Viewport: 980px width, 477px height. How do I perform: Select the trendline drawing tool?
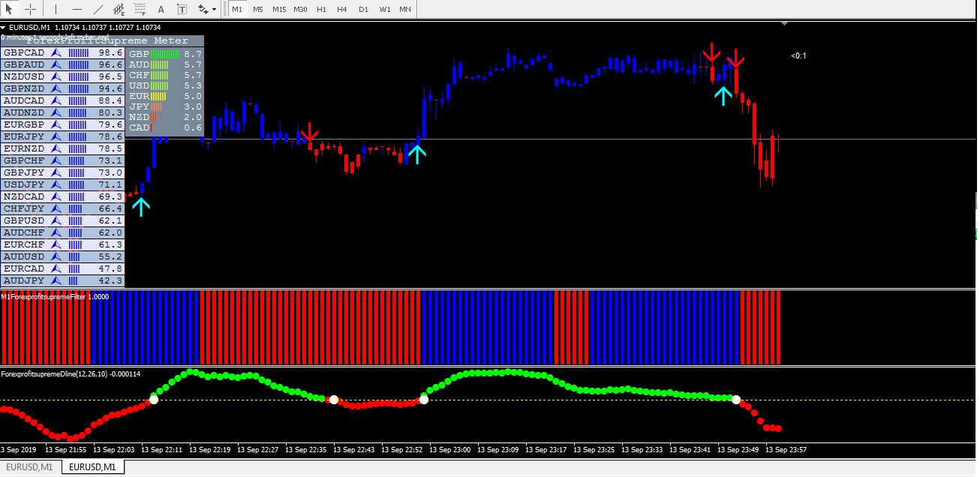click(98, 9)
